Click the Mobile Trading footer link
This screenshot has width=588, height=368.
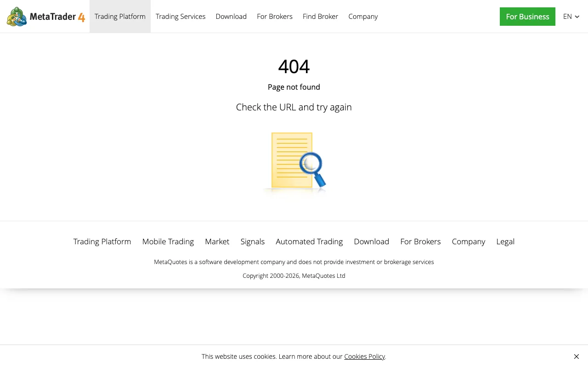(x=168, y=241)
